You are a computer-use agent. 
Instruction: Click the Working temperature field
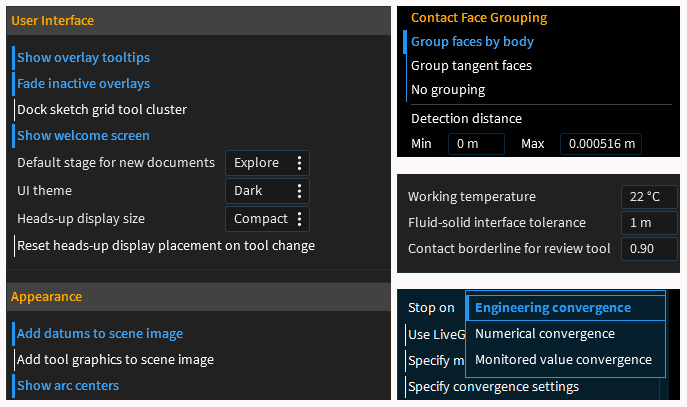point(649,197)
